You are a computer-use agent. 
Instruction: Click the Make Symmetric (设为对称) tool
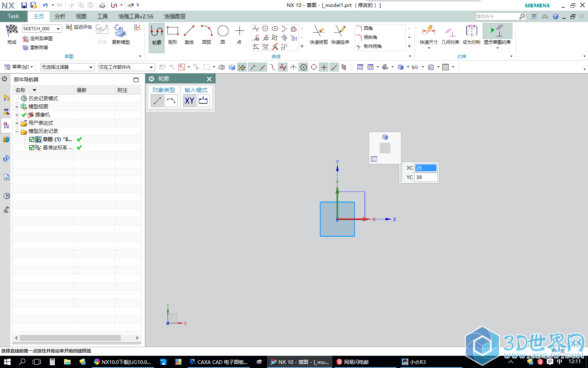(x=471, y=35)
